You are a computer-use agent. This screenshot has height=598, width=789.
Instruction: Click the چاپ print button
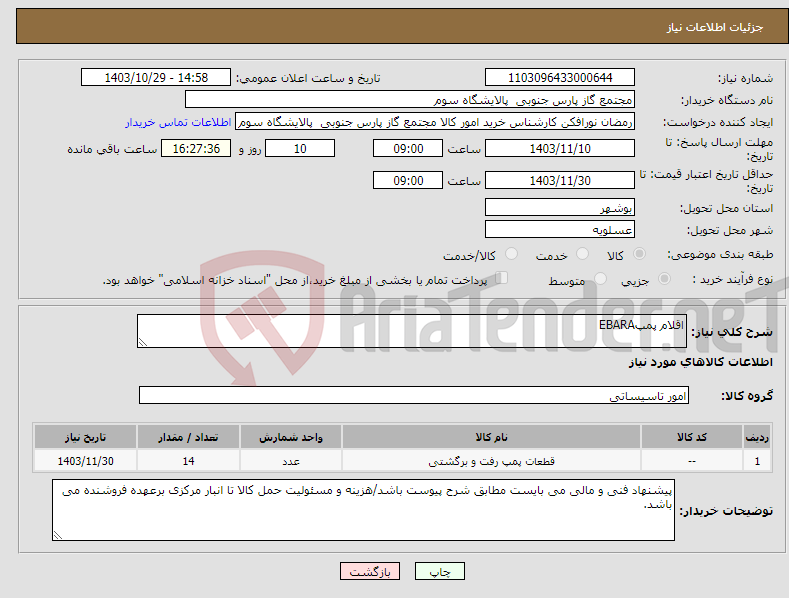pyautogui.click(x=440, y=571)
